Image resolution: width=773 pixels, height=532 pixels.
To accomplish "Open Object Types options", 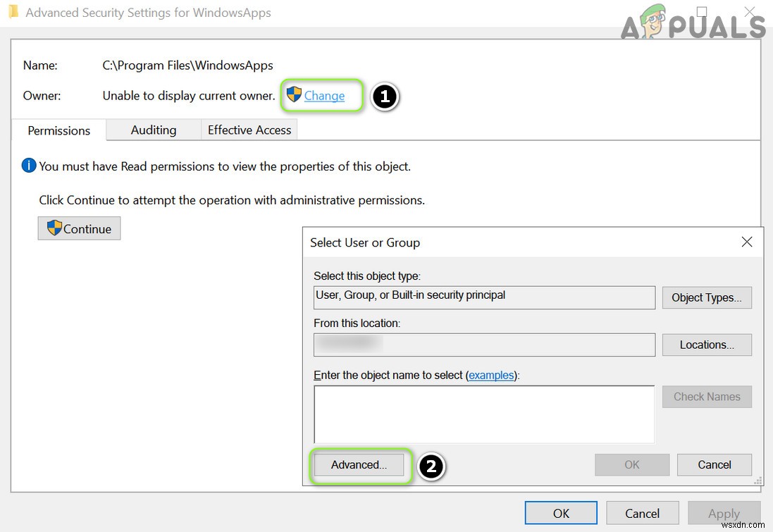I will click(x=707, y=298).
